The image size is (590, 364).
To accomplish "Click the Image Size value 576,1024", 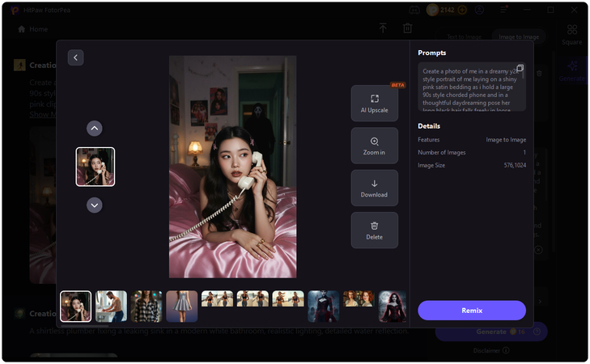I will click(x=515, y=165).
